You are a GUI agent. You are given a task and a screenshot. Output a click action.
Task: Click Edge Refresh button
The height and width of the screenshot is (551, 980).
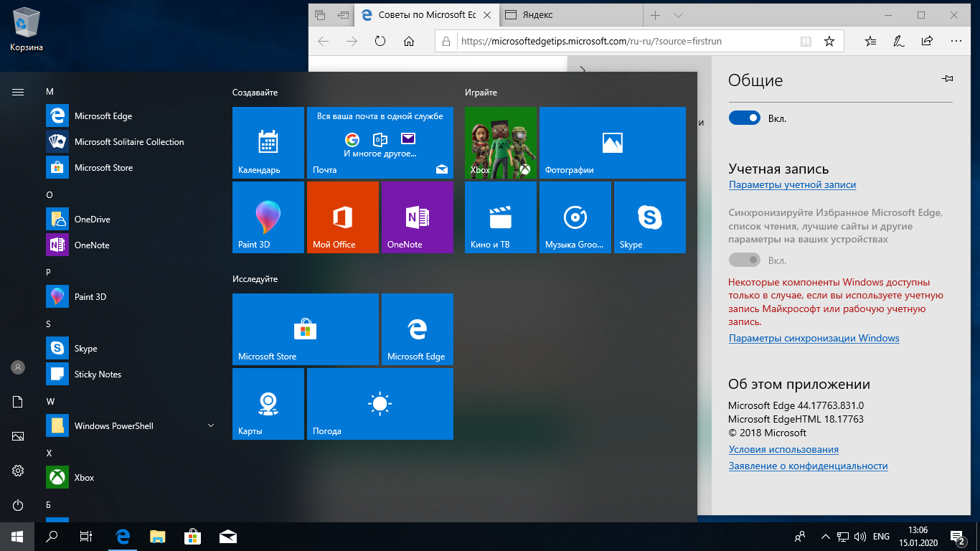380,41
